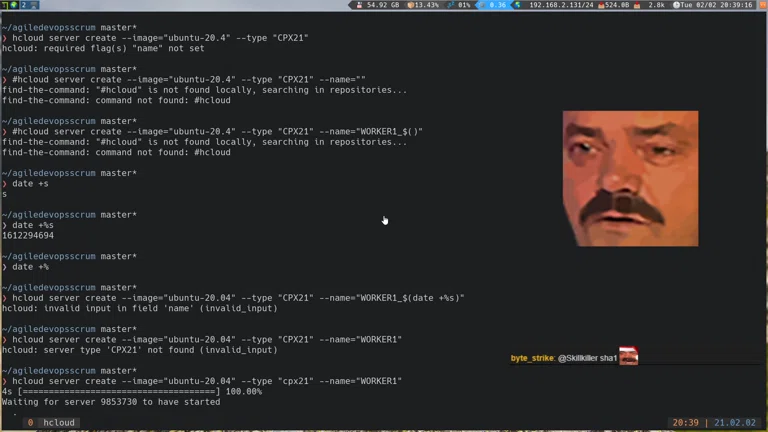
Task: Click the disk space indicator showing 54.92 GB
Action: 378,5
